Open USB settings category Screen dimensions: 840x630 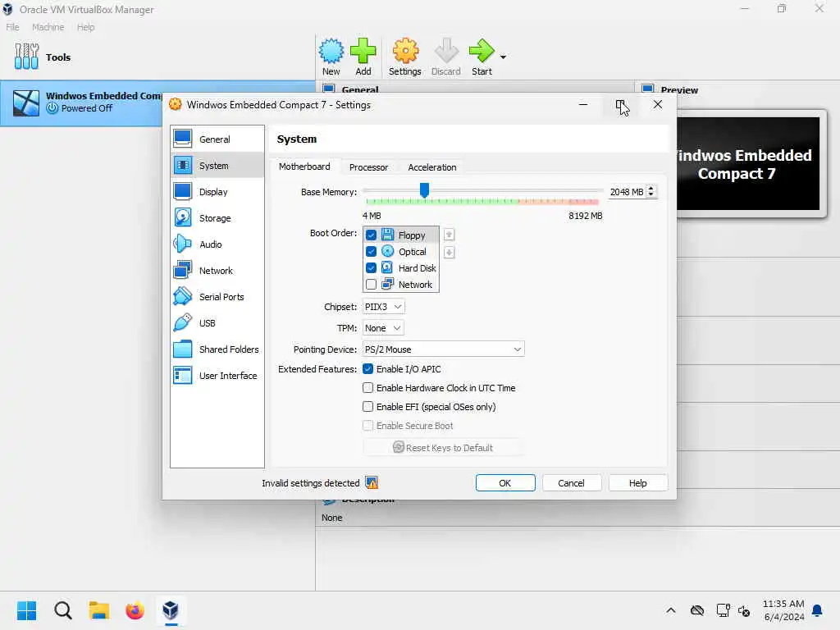[217, 323]
